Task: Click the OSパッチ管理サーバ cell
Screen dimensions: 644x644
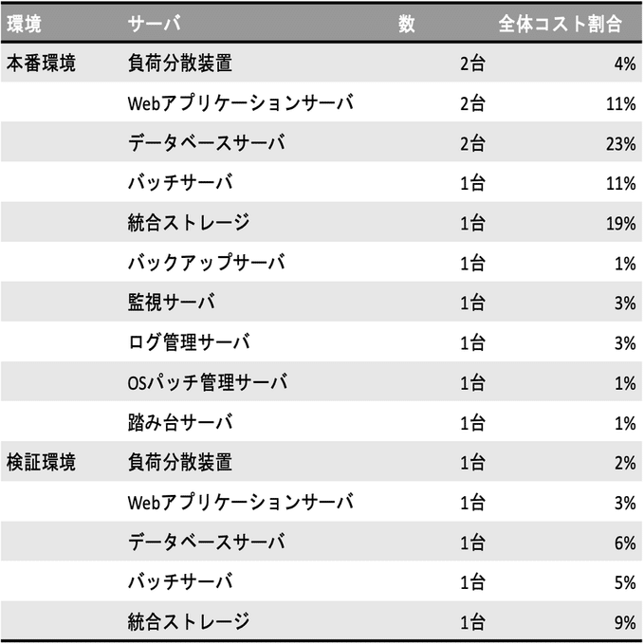Action: (208, 383)
